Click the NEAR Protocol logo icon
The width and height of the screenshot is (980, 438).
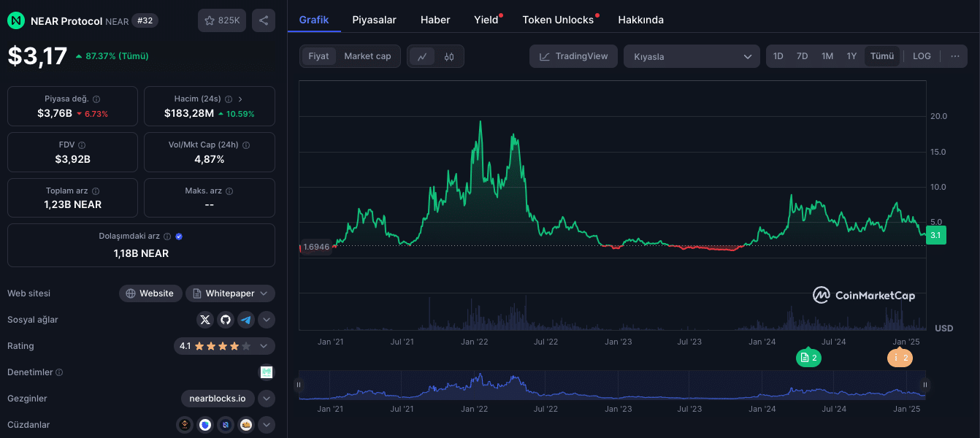coord(16,20)
